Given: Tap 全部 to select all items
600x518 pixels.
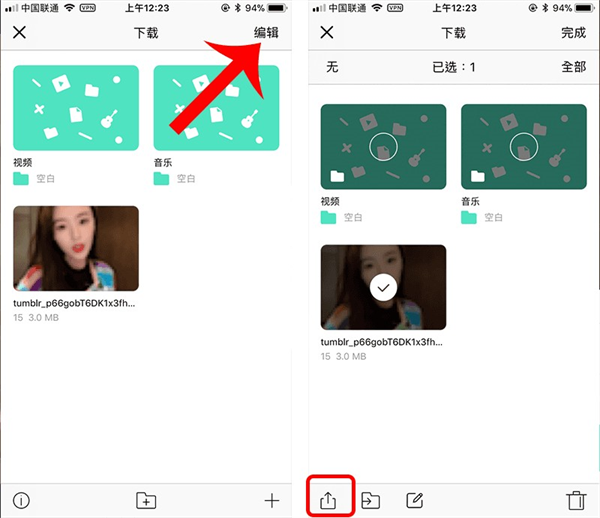Looking at the screenshot, I should 573,68.
